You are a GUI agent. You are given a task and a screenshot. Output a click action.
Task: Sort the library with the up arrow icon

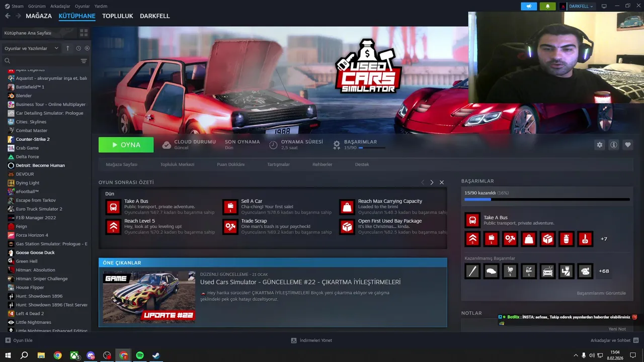[x=68, y=48]
